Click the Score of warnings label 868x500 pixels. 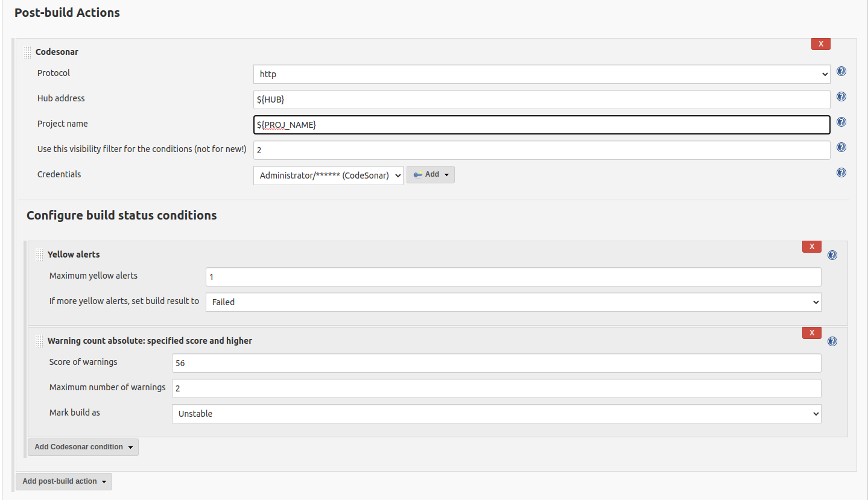[83, 362]
